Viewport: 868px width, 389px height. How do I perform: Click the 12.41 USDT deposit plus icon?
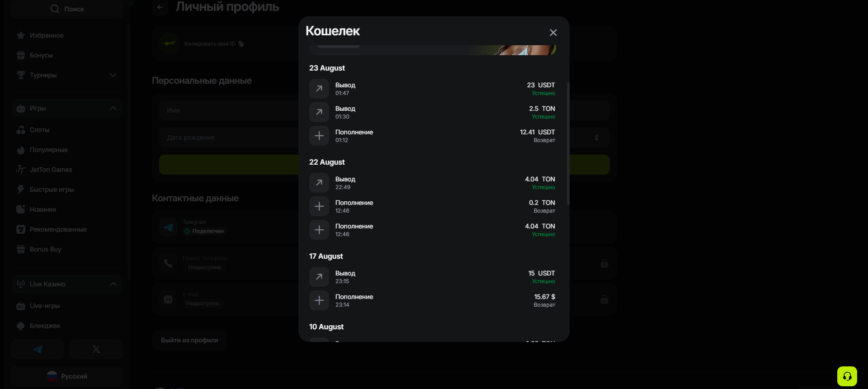[x=319, y=136]
